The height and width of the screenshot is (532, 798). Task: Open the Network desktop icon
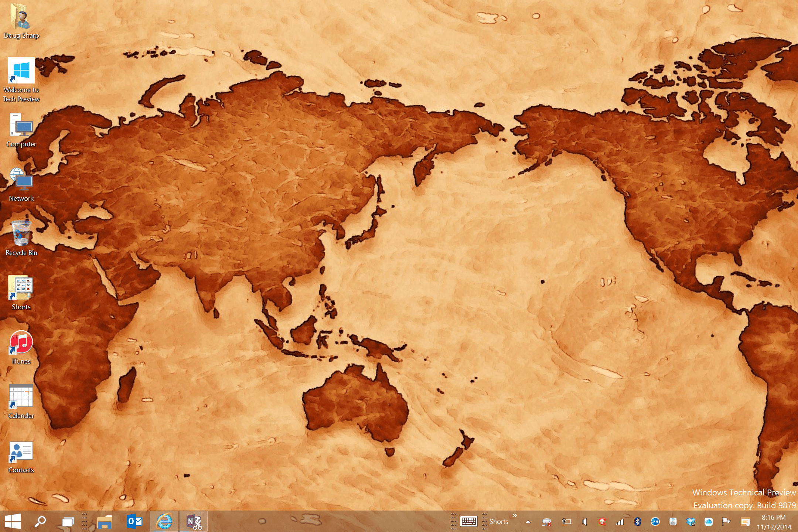point(21,179)
